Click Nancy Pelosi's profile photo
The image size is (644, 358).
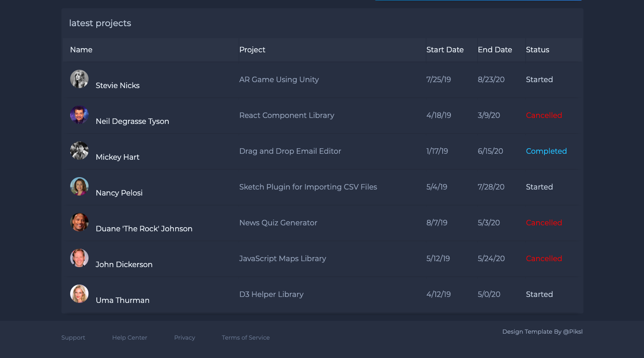(79, 186)
